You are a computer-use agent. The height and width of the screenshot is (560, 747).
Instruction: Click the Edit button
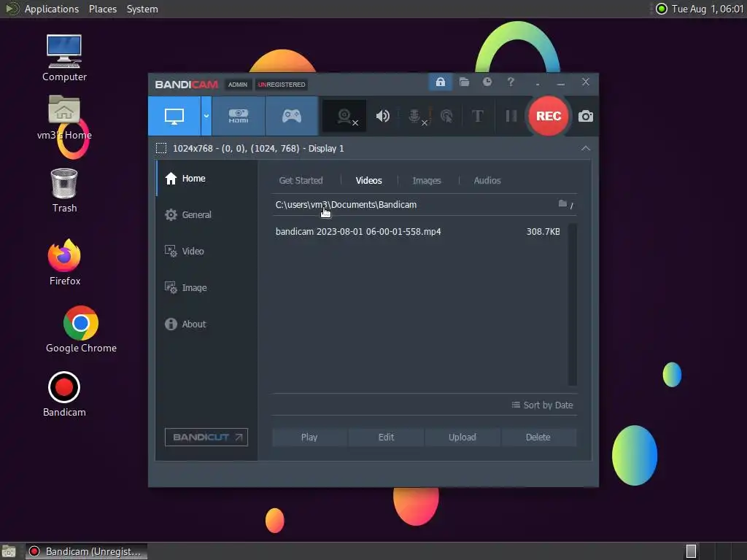pos(386,437)
